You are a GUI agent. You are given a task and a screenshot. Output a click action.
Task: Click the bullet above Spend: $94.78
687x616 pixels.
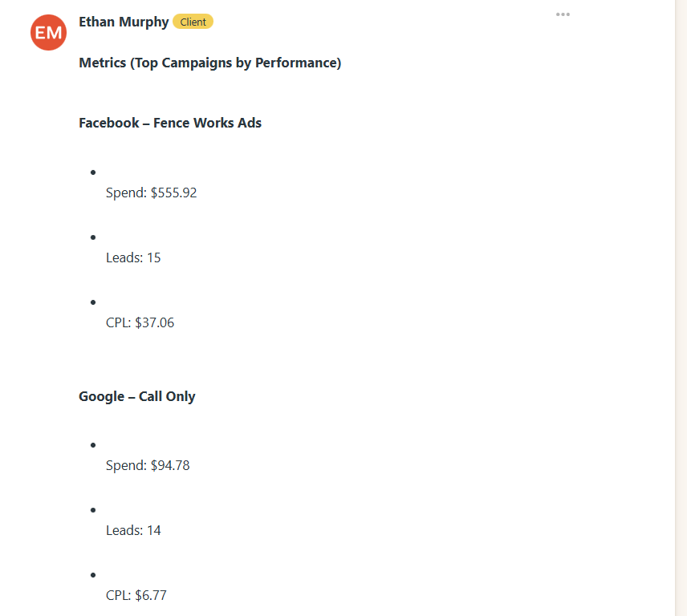pyautogui.click(x=94, y=444)
